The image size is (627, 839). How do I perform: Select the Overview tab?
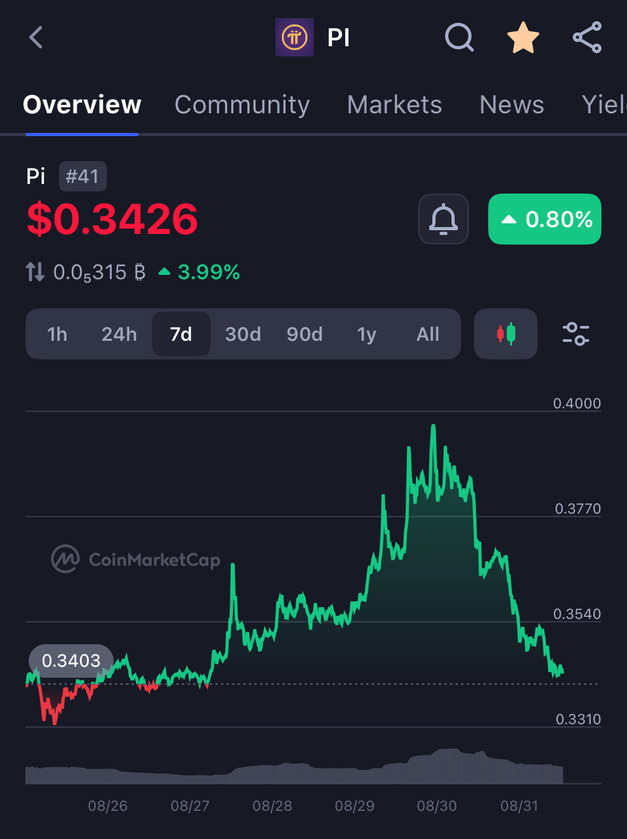pos(82,104)
